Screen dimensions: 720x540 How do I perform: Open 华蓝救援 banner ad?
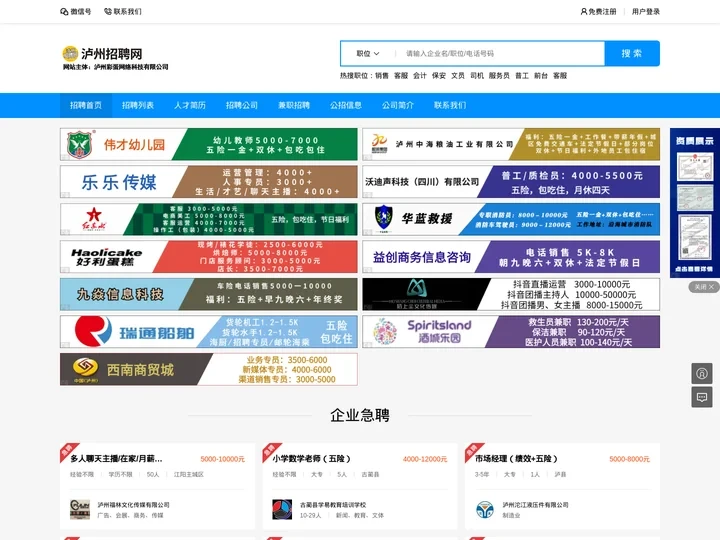coord(511,219)
